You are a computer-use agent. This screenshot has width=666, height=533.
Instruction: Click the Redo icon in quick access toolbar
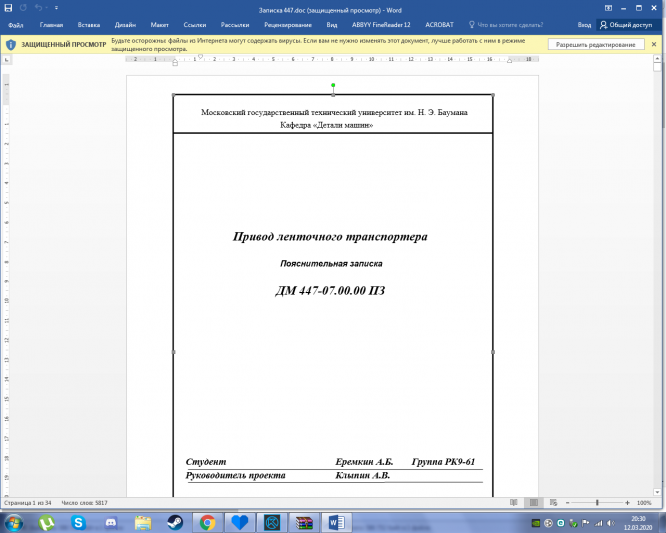[23, 8]
